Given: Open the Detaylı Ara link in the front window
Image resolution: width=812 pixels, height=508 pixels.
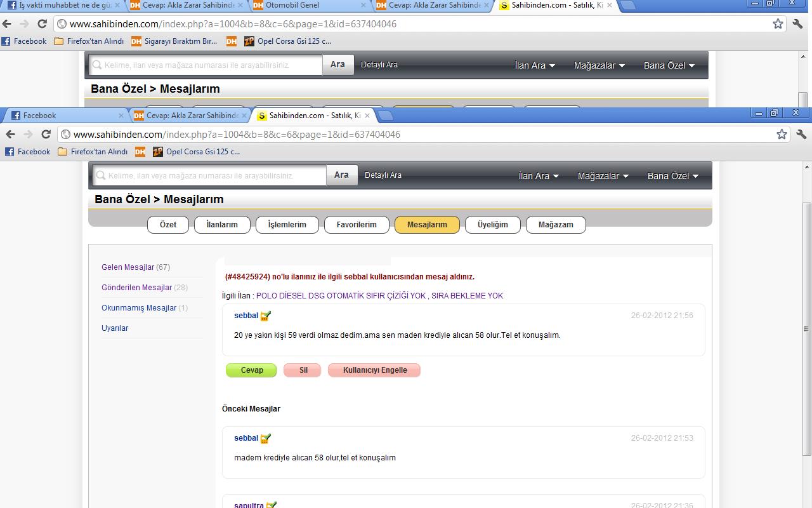Looking at the screenshot, I should tap(383, 175).
